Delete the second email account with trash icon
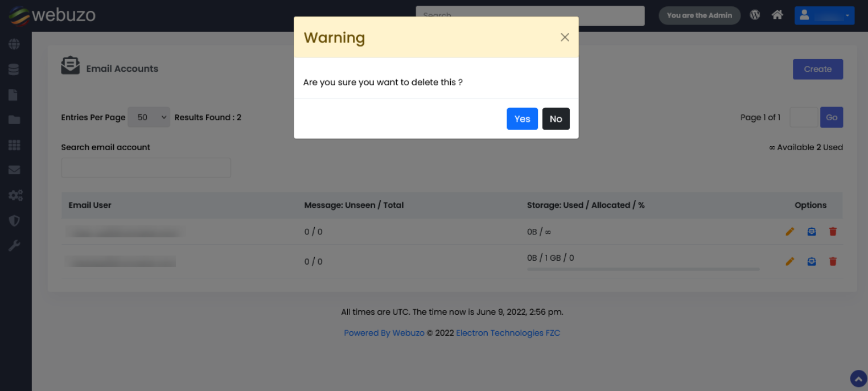Screen dimensions: 868x391 (x=833, y=261)
